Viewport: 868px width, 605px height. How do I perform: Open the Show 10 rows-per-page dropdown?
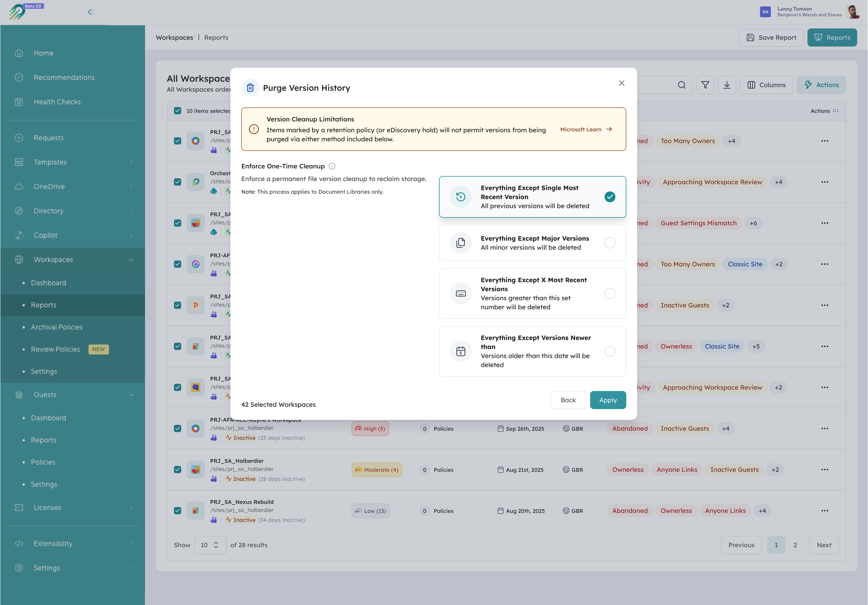pos(210,545)
